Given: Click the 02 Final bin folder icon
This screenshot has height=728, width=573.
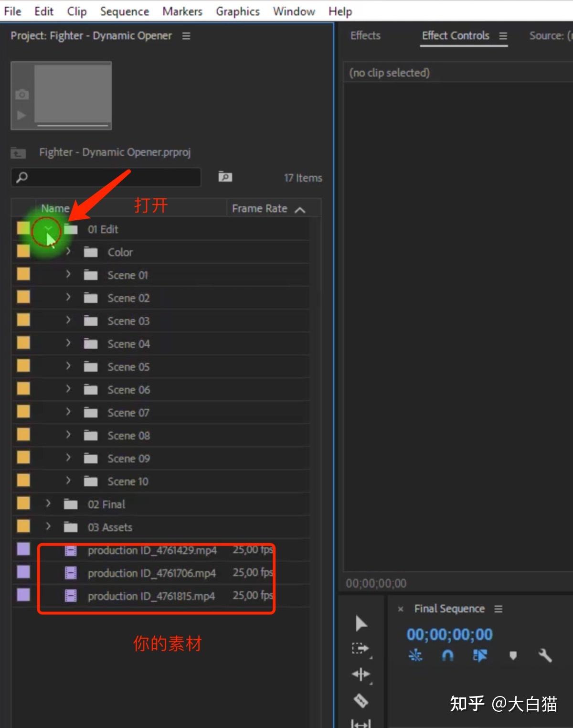Looking at the screenshot, I should (71, 504).
